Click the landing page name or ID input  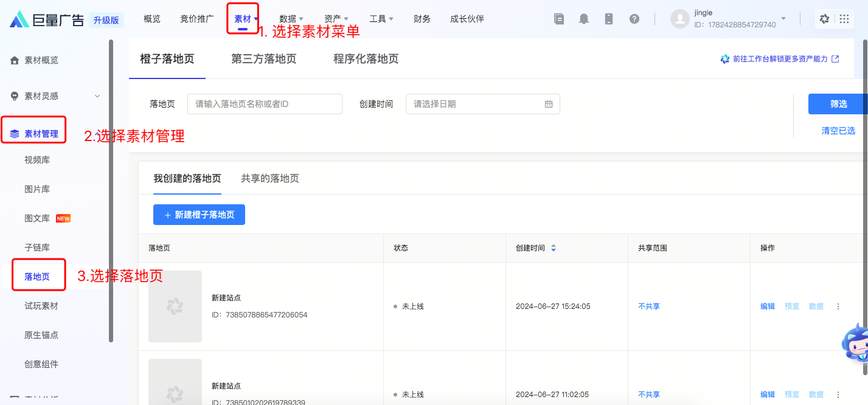(265, 104)
